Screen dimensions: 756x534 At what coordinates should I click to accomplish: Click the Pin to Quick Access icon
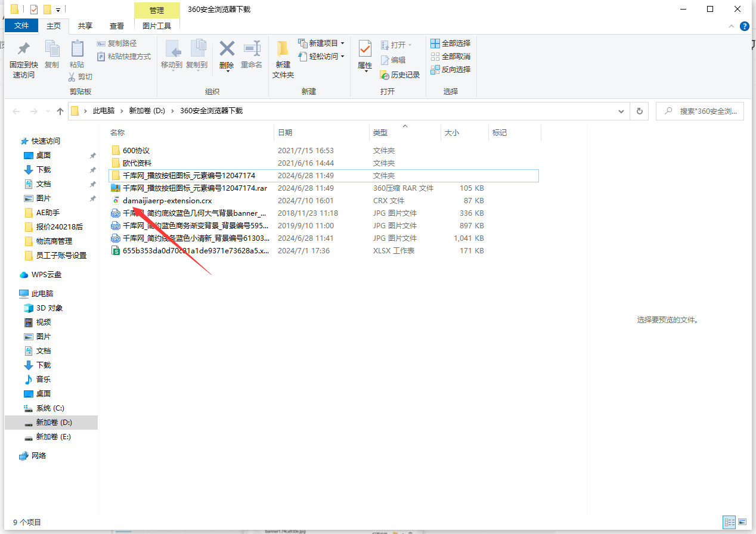[24, 49]
